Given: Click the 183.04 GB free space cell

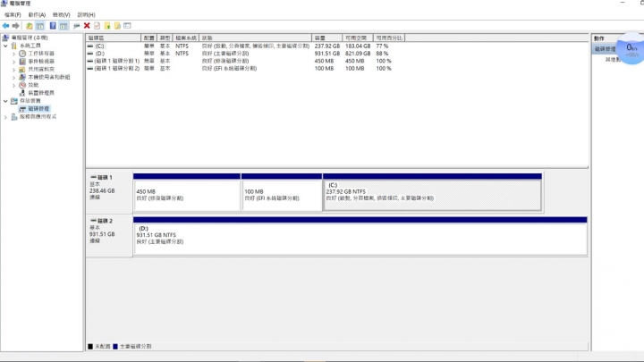Looking at the screenshot, I should coord(358,46).
